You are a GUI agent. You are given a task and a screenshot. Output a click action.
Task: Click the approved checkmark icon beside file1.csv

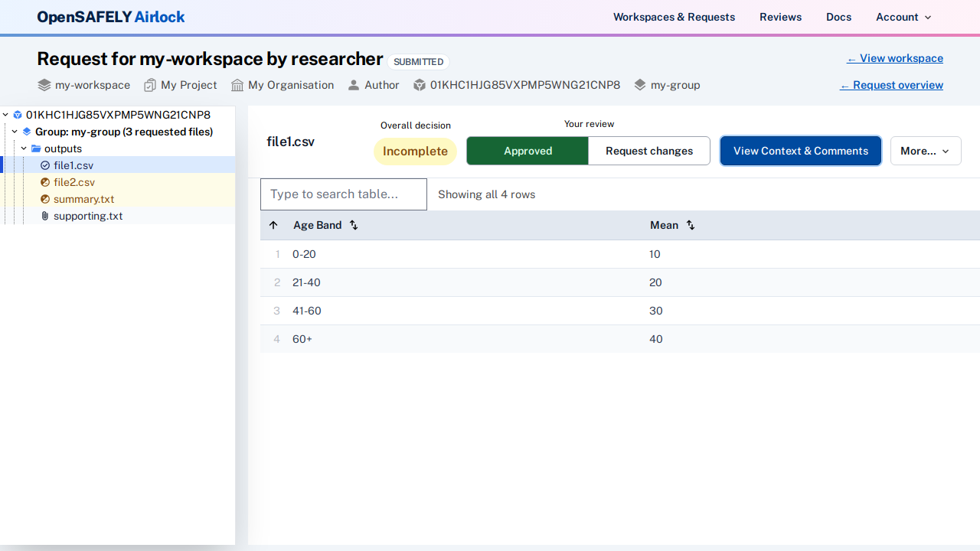(x=45, y=165)
